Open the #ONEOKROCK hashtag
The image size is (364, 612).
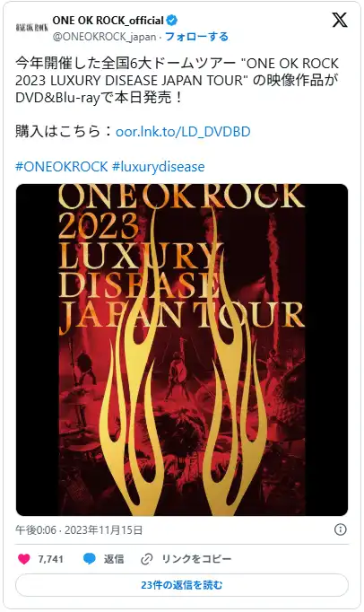pyautogui.click(x=61, y=166)
